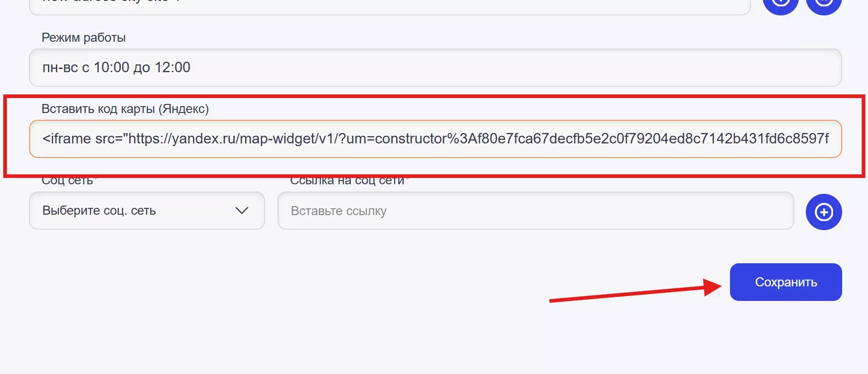Click the "Вставить код карты (Яндекс)" label

(x=125, y=109)
